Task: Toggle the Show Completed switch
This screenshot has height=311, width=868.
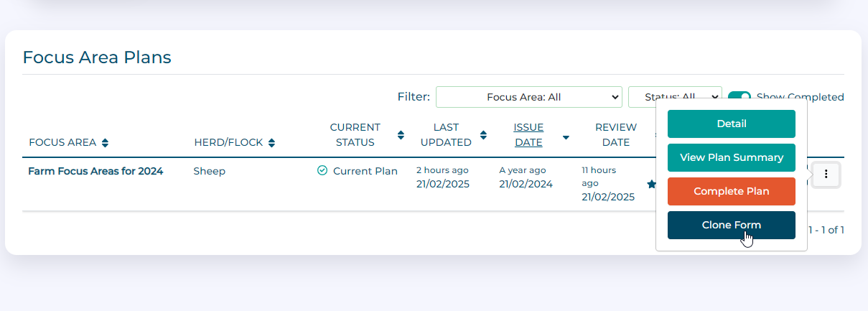Action: tap(739, 97)
